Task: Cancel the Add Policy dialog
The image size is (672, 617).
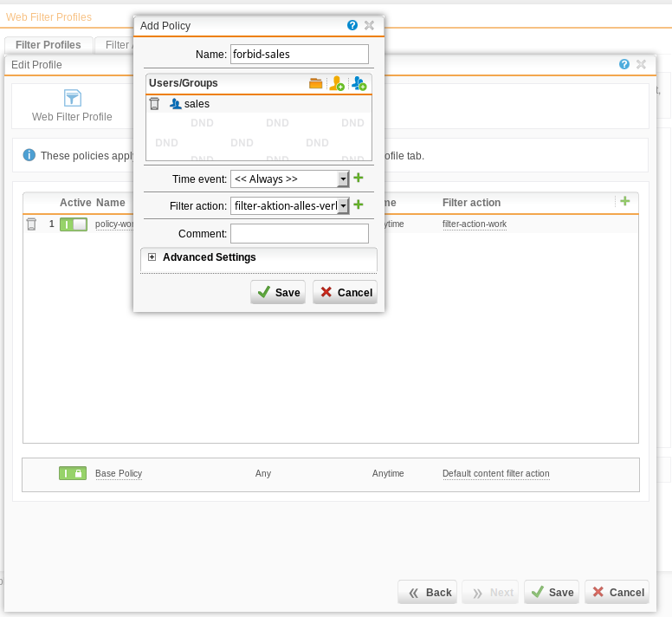Action: [x=345, y=292]
